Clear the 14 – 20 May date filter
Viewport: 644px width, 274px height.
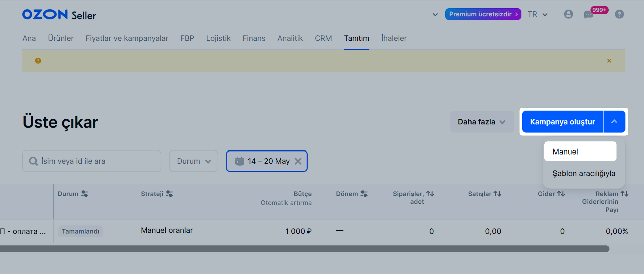click(298, 161)
